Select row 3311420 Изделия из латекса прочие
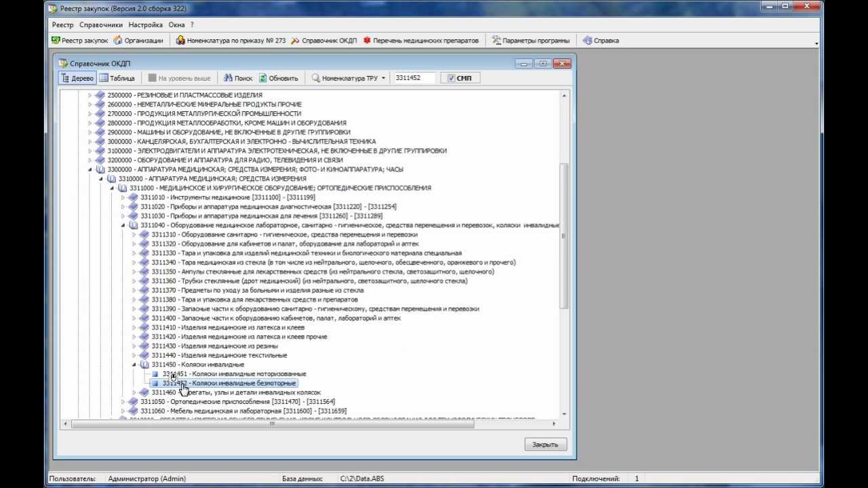 (x=239, y=337)
